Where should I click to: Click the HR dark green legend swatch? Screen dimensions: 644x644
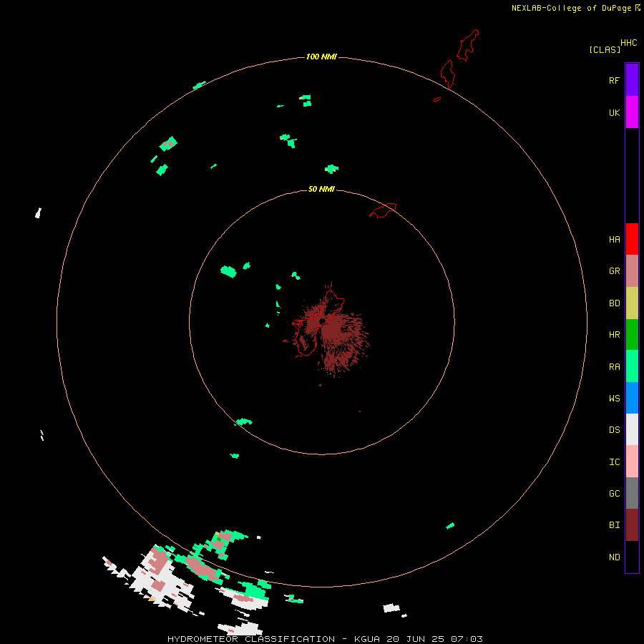632,335
